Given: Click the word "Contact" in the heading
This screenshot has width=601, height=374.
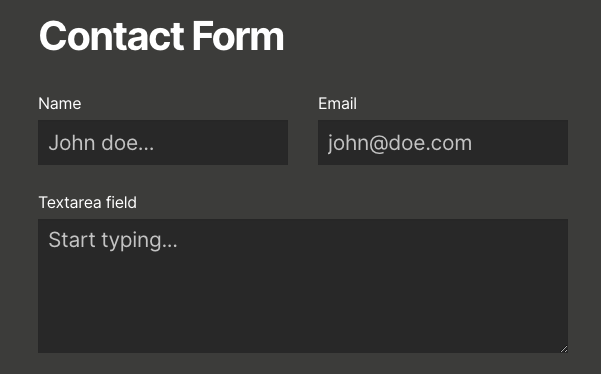Looking at the screenshot, I should point(112,36).
